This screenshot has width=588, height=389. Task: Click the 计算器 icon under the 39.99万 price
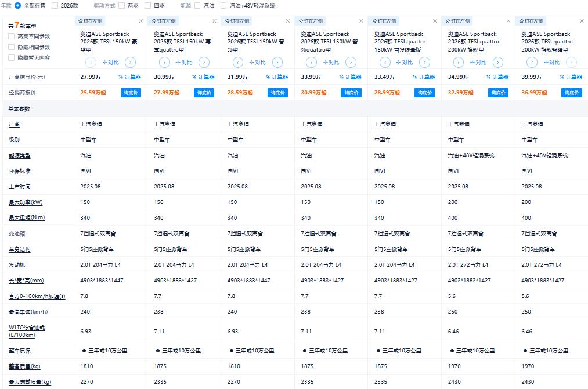coord(570,76)
